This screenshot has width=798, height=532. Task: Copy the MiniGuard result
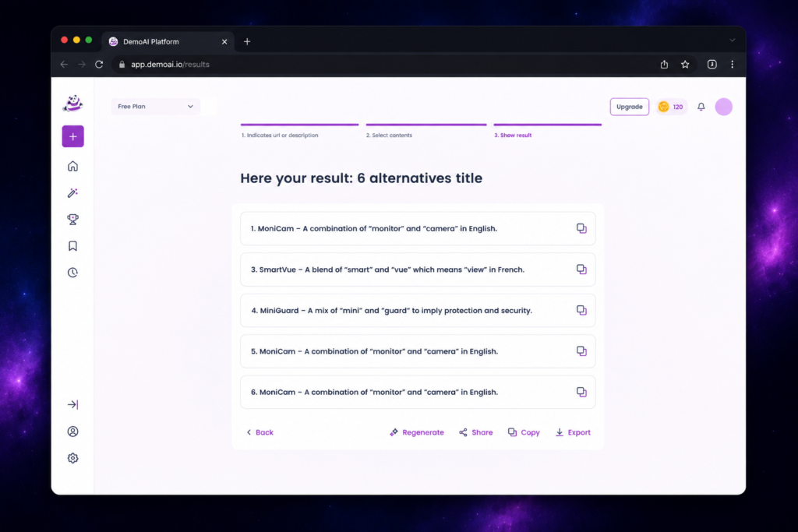581,310
